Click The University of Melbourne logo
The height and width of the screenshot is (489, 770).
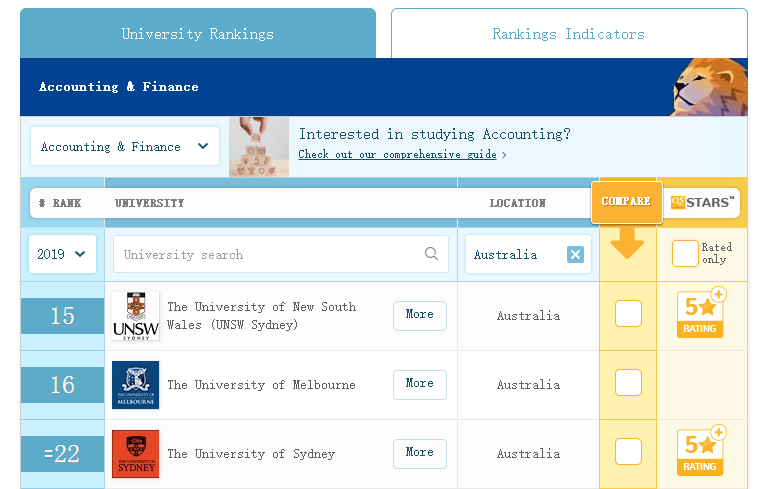pyautogui.click(x=136, y=385)
